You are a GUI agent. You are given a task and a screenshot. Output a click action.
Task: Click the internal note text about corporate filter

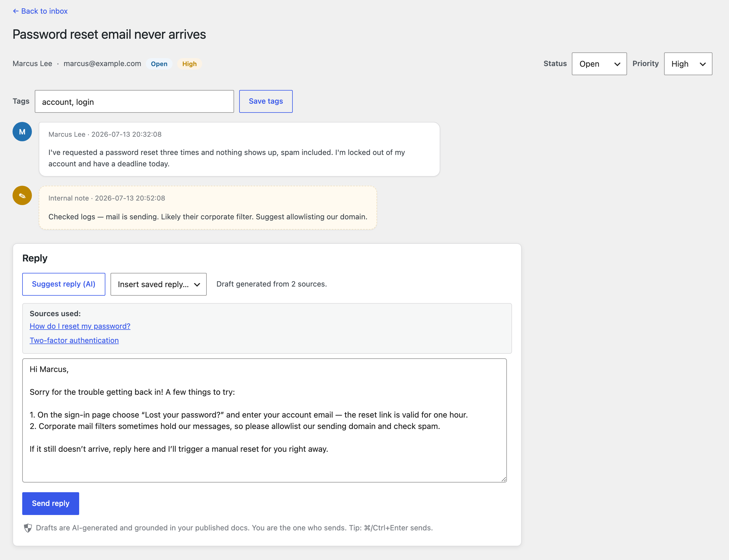[x=208, y=217]
